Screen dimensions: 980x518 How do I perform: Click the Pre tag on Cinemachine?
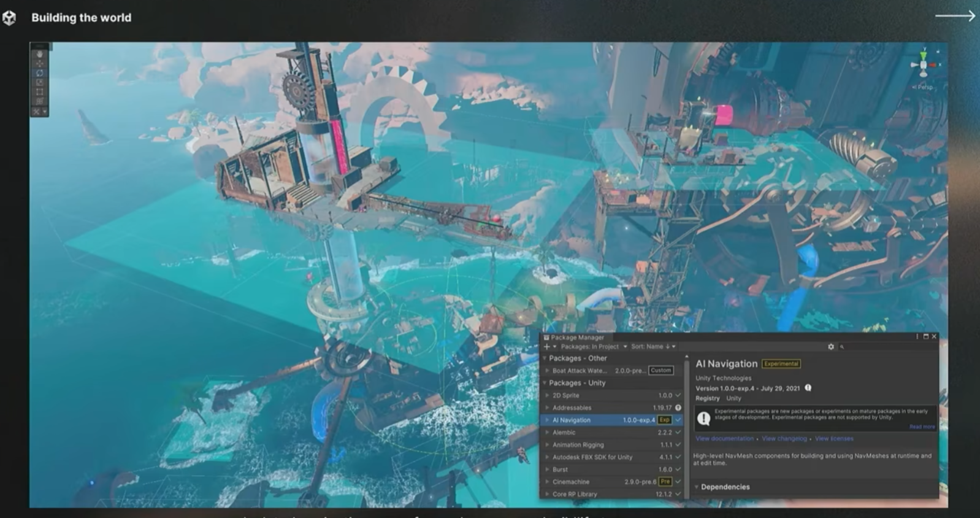coord(665,482)
